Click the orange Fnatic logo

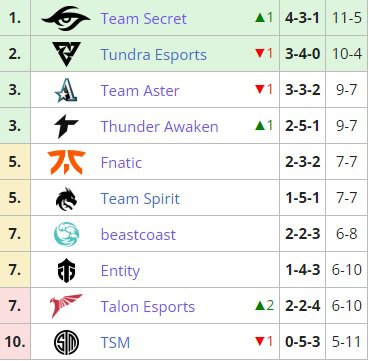tap(66, 162)
